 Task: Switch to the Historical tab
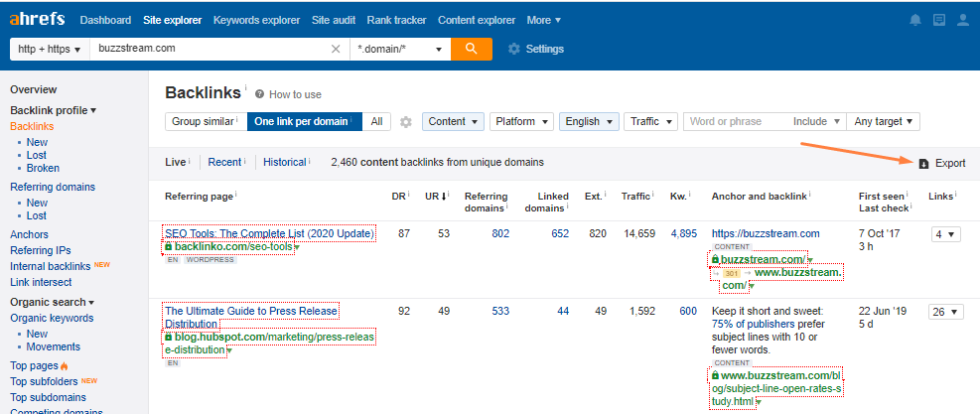point(284,162)
